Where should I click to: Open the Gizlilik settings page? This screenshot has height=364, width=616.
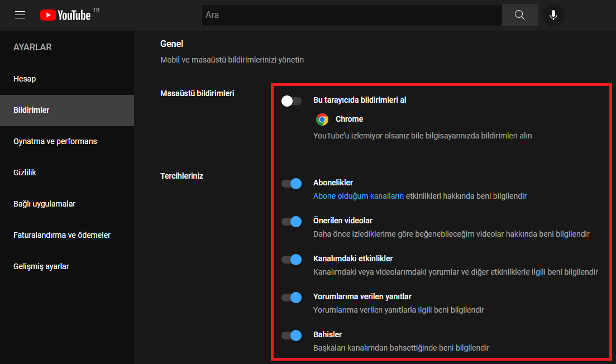coord(25,173)
